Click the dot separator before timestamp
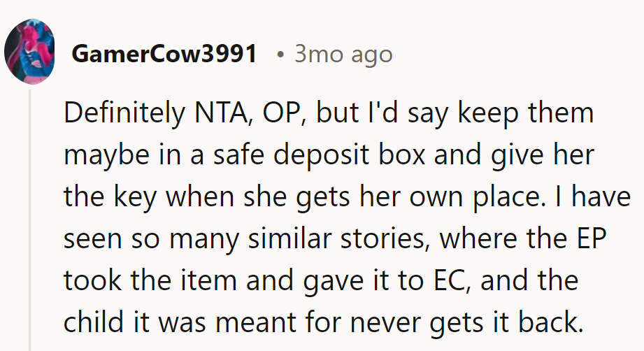Screen dimensions: 644x351 pyautogui.click(x=280, y=55)
